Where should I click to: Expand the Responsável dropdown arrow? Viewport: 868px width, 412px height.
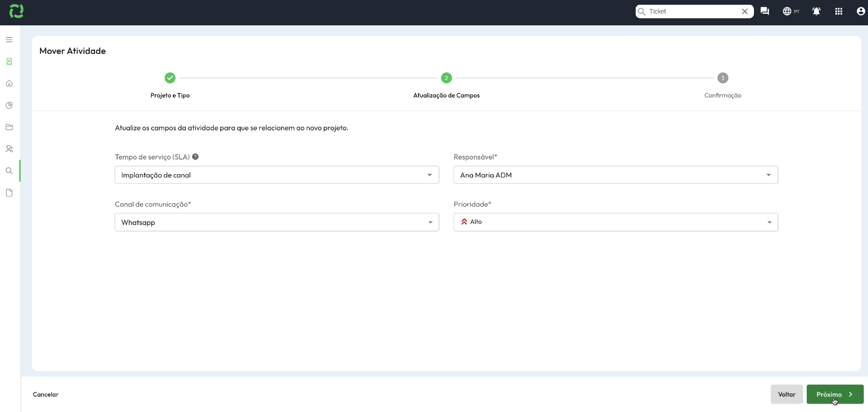769,175
